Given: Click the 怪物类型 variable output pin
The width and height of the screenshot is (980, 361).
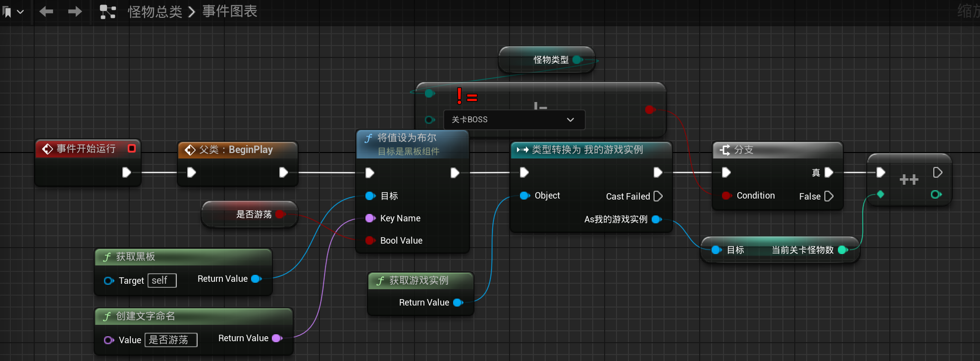Looking at the screenshot, I should (577, 60).
